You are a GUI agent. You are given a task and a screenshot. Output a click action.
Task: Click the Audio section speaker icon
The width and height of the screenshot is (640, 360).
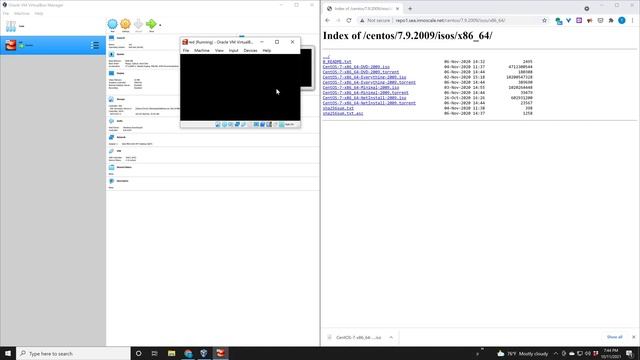(x=111, y=121)
